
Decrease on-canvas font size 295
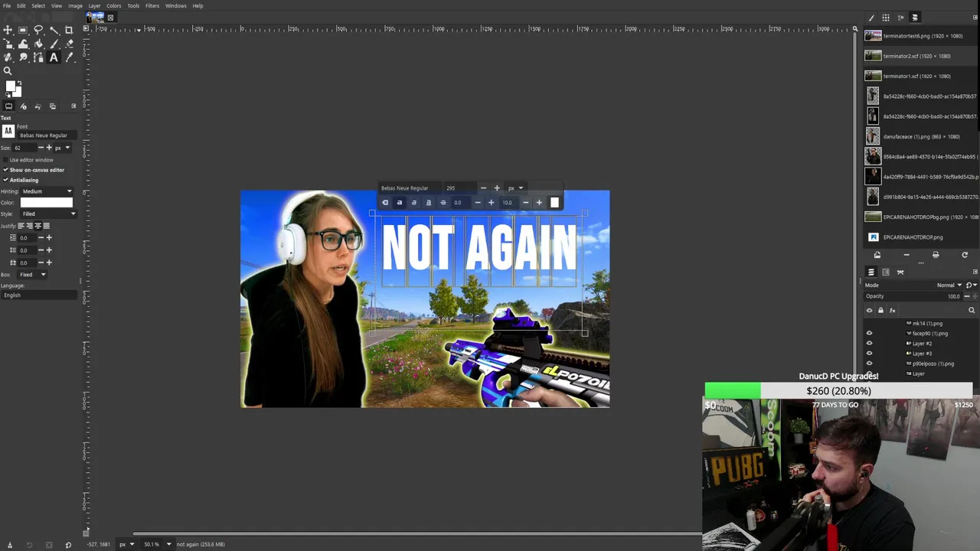click(483, 188)
